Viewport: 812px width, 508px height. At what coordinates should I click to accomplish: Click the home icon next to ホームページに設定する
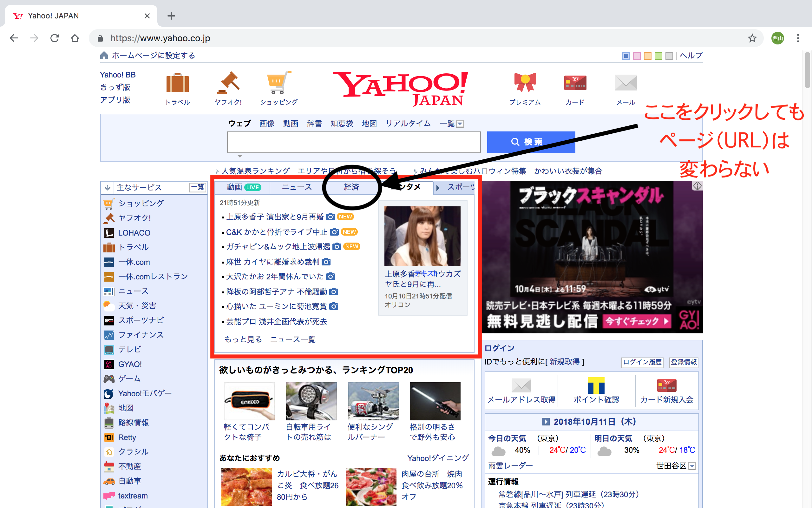click(x=104, y=56)
